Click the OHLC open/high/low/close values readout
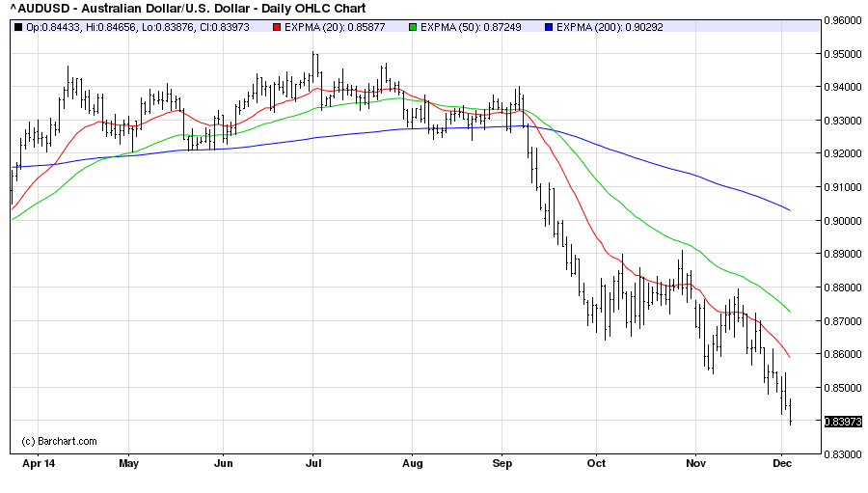The height and width of the screenshot is (493, 868). 137,27
